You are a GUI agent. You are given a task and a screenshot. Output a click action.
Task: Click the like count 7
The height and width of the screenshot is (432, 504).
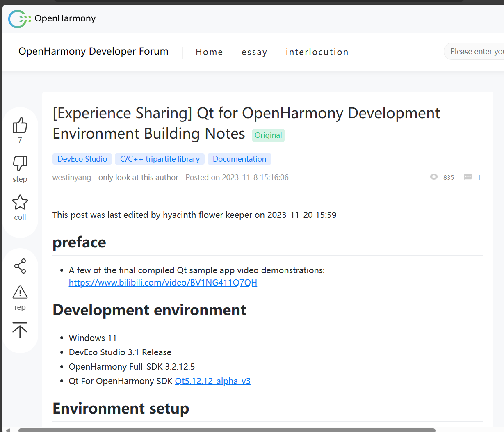point(20,140)
